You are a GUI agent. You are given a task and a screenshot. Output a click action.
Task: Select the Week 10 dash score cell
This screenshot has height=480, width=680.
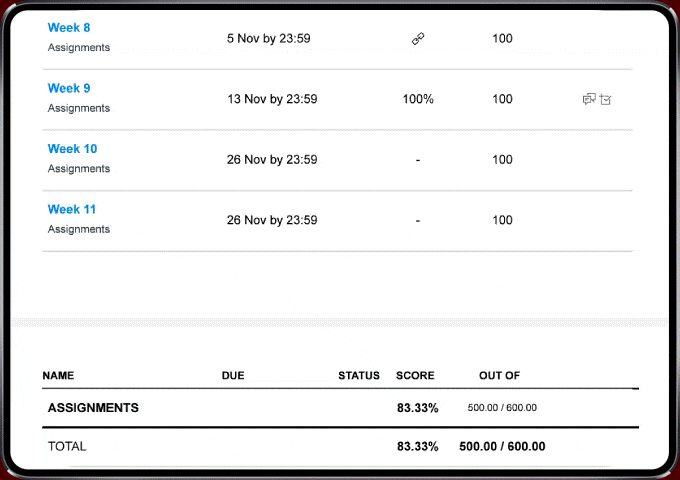(x=418, y=160)
